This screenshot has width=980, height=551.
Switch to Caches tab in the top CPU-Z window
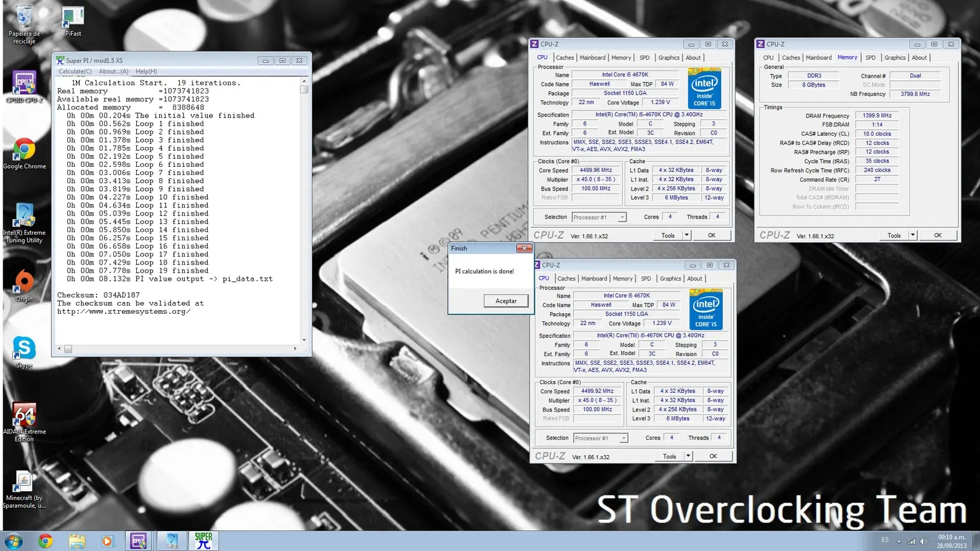pos(565,58)
